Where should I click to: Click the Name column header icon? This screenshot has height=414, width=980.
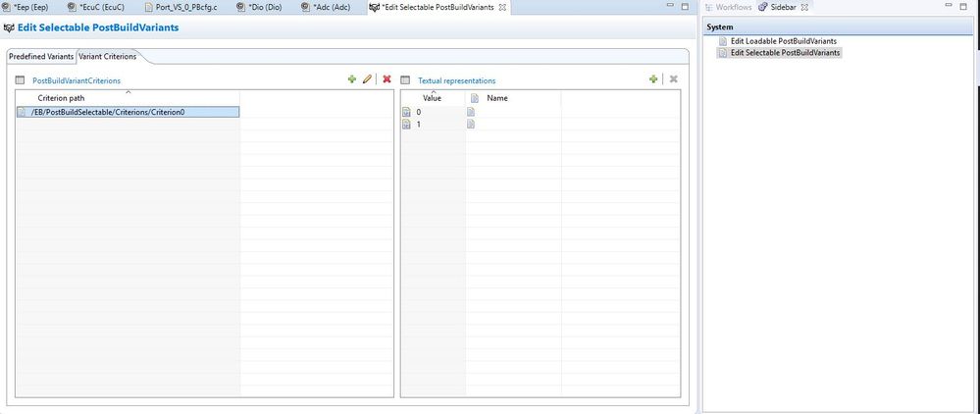(x=475, y=98)
